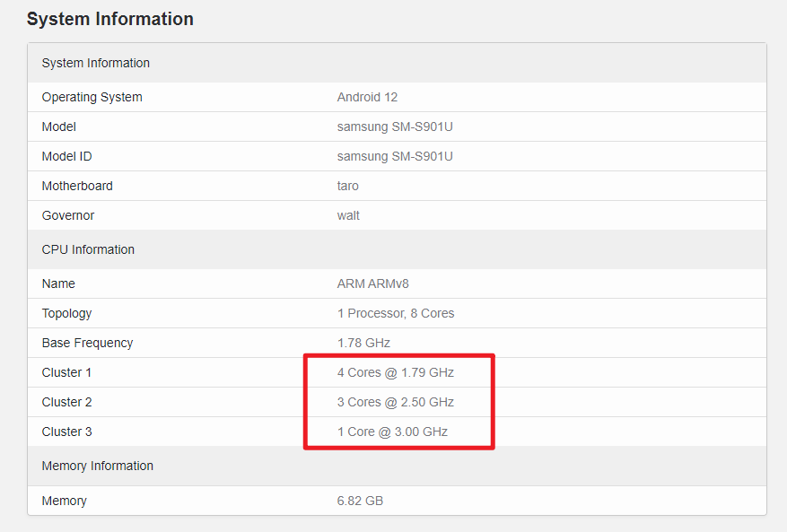Click the Topology row label
Image resolution: width=787 pixels, height=532 pixels.
click(66, 313)
